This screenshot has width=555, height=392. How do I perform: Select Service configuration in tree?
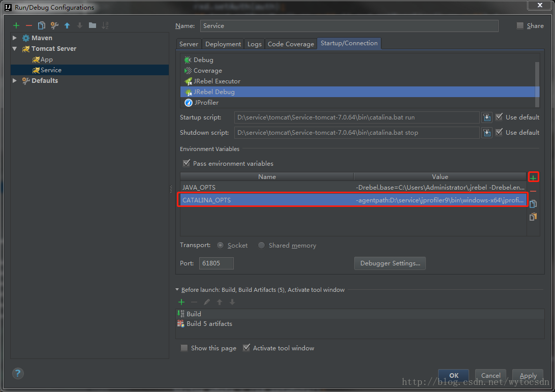pyautogui.click(x=89, y=70)
